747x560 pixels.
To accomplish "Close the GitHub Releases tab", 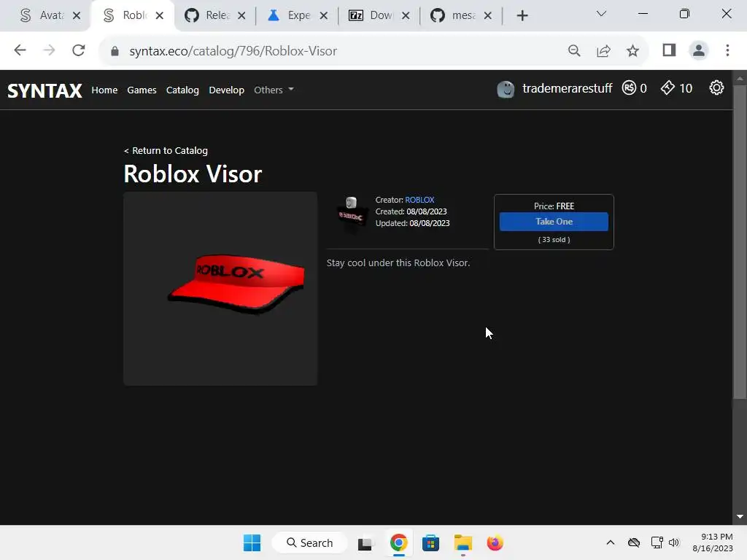I will (241, 16).
